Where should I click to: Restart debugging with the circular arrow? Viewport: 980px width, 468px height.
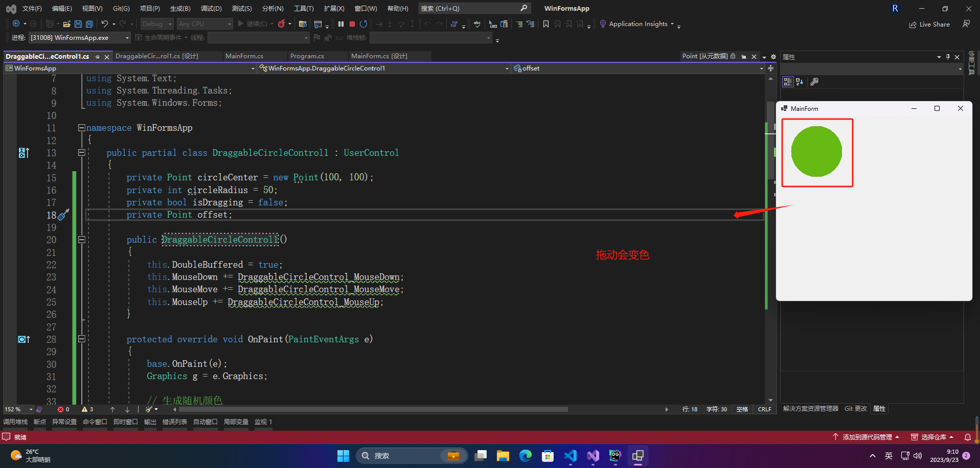tap(363, 24)
